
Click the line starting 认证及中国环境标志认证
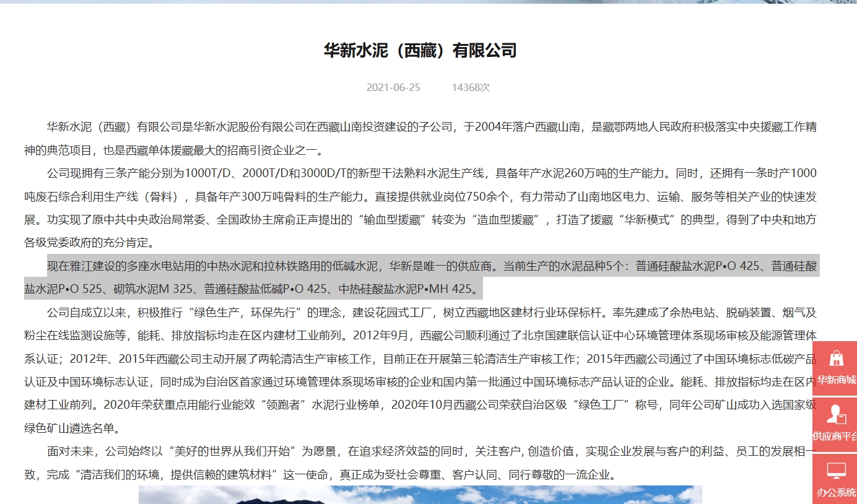pos(420,382)
